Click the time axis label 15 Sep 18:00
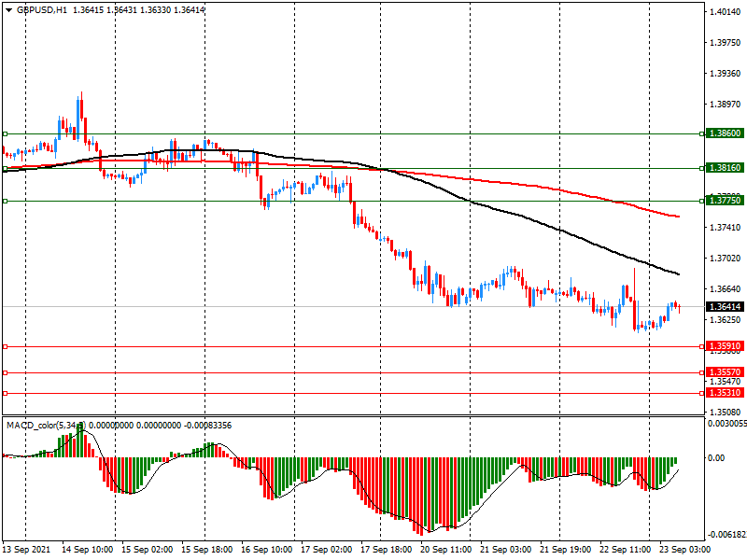 206,550
